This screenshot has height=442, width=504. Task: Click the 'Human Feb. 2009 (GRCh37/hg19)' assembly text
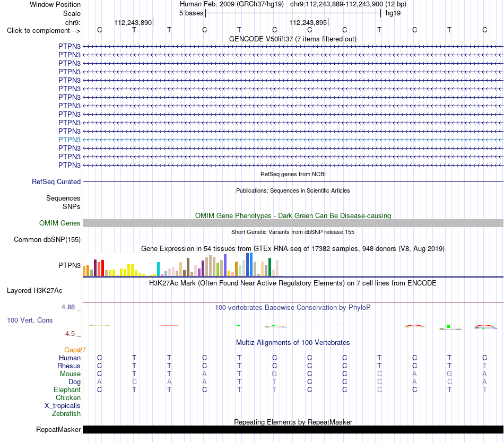pos(232,4)
